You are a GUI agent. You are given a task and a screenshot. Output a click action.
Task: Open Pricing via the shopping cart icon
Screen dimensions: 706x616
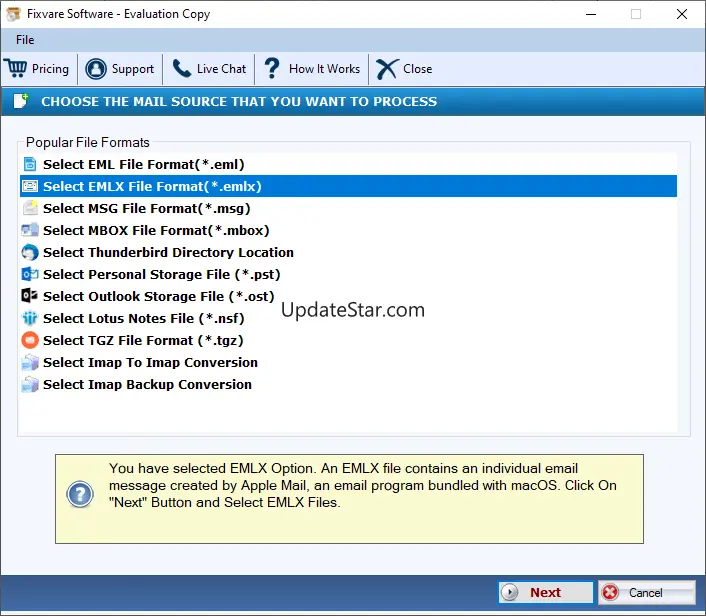16,68
